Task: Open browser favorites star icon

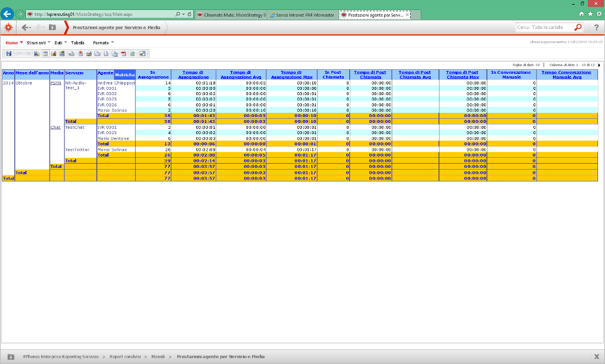Action: (x=590, y=14)
